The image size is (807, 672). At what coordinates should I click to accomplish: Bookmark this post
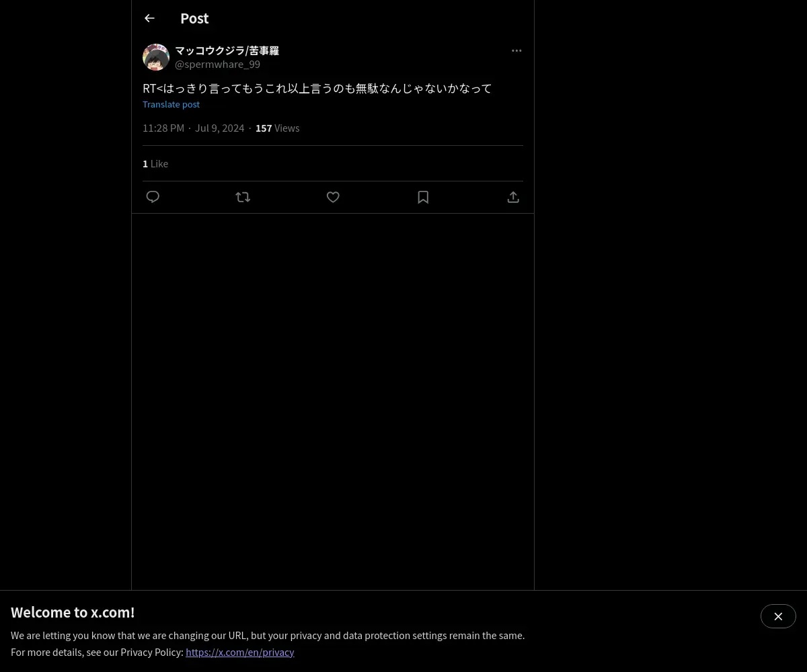[423, 197]
